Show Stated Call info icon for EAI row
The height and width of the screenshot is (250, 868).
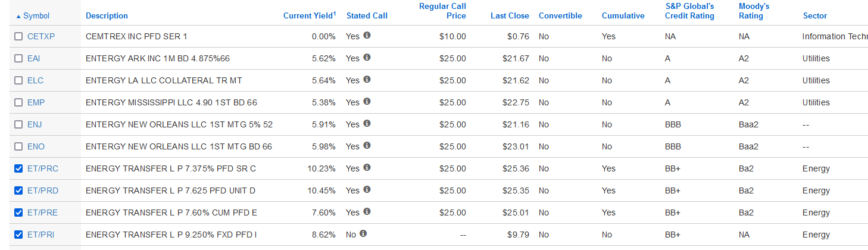click(x=367, y=58)
